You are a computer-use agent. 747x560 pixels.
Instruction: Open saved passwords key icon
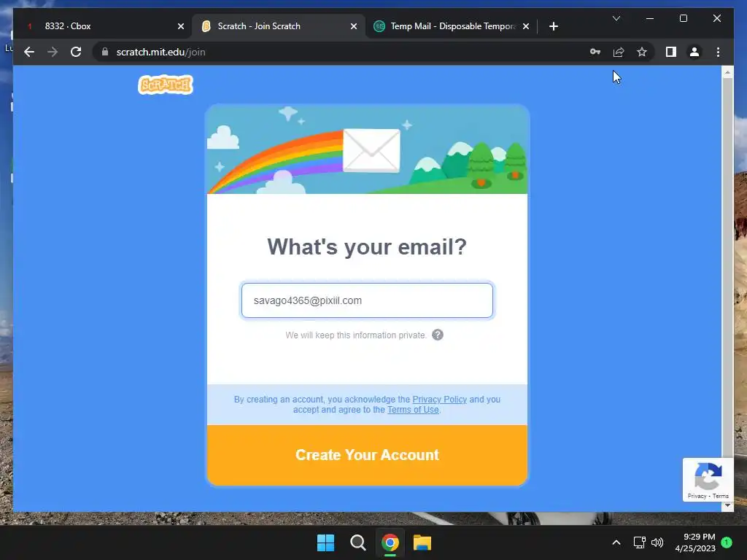pyautogui.click(x=595, y=52)
